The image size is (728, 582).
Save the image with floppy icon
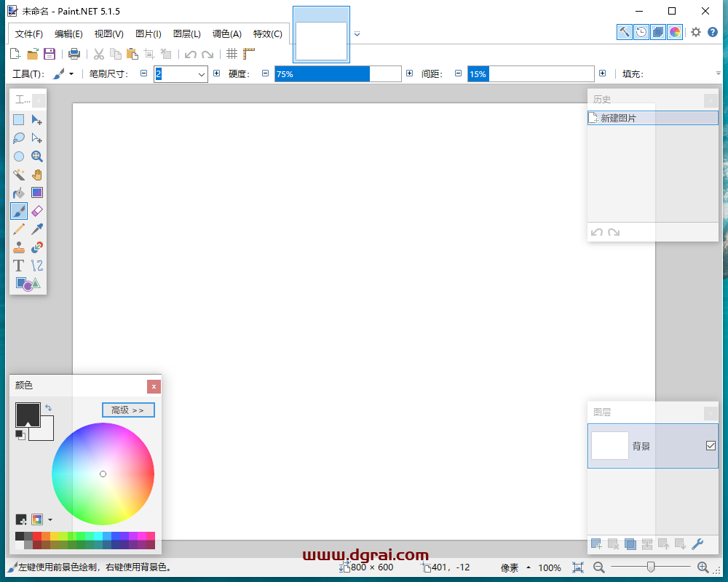[x=50, y=54]
